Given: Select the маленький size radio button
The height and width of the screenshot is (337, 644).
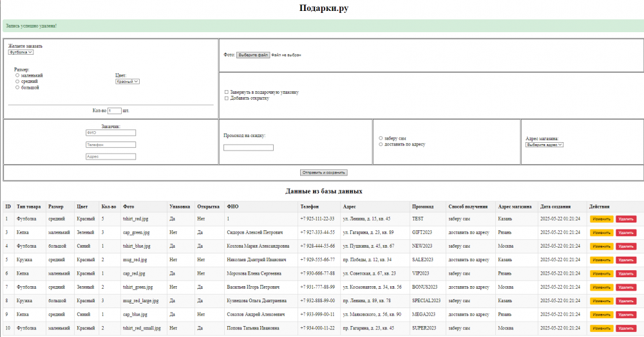Looking at the screenshot, I should [17, 75].
